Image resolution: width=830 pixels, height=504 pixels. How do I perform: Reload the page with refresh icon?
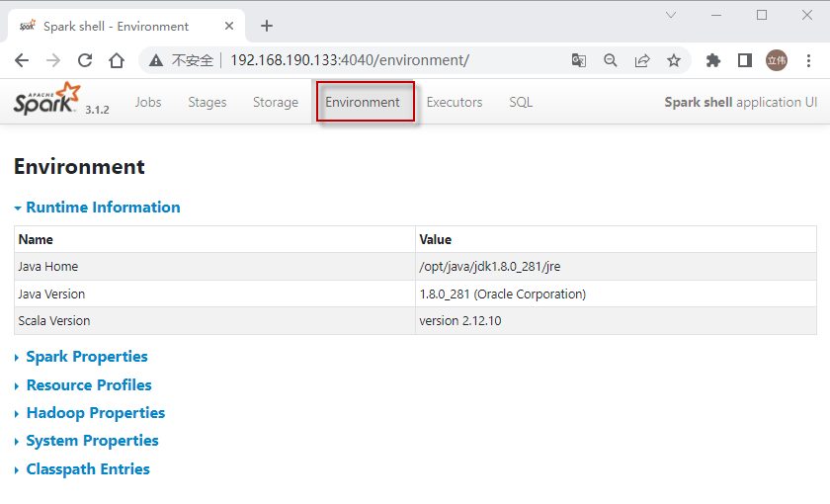point(85,60)
